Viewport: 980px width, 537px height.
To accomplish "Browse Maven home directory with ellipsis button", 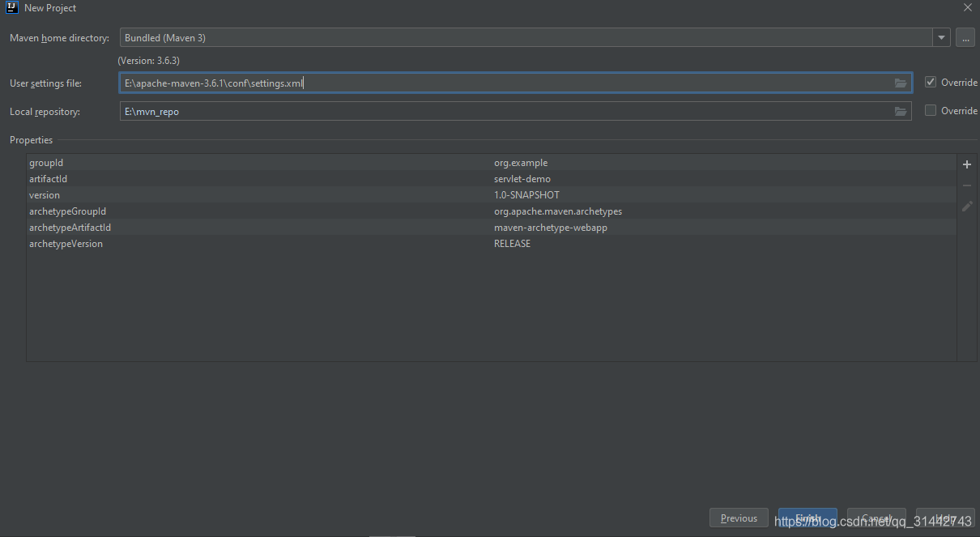I will 965,38.
